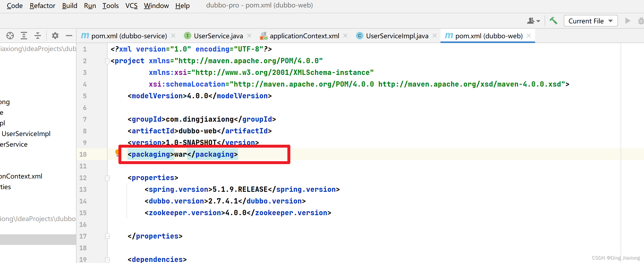Open the Window menu

click(x=156, y=6)
